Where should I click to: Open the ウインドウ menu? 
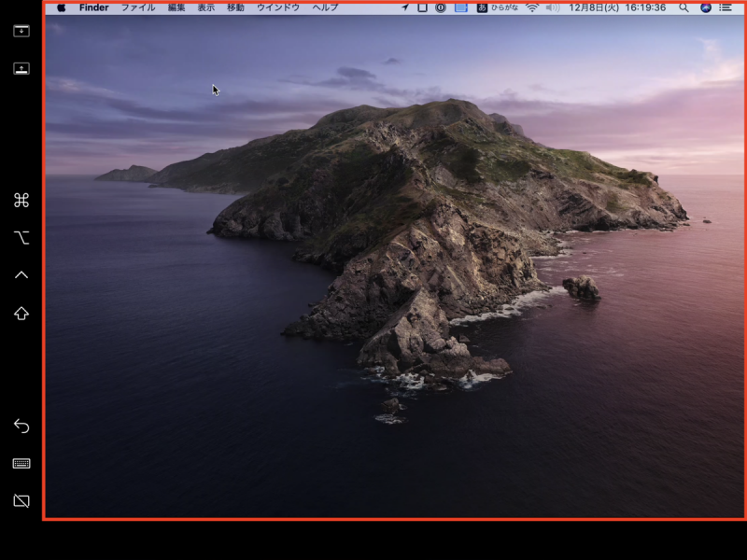coord(278,7)
